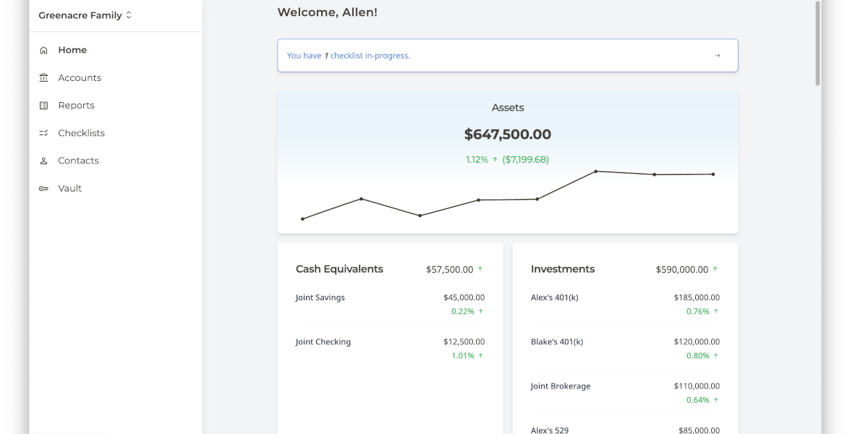Click the highest point on the Assets chart
The width and height of the screenshot is (868, 434).
pyautogui.click(x=595, y=171)
